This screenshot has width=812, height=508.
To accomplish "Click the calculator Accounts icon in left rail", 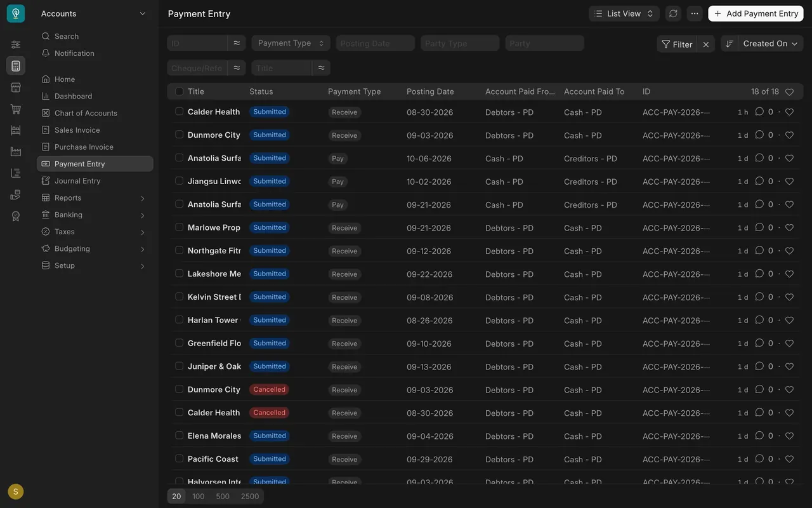I will pyautogui.click(x=16, y=66).
